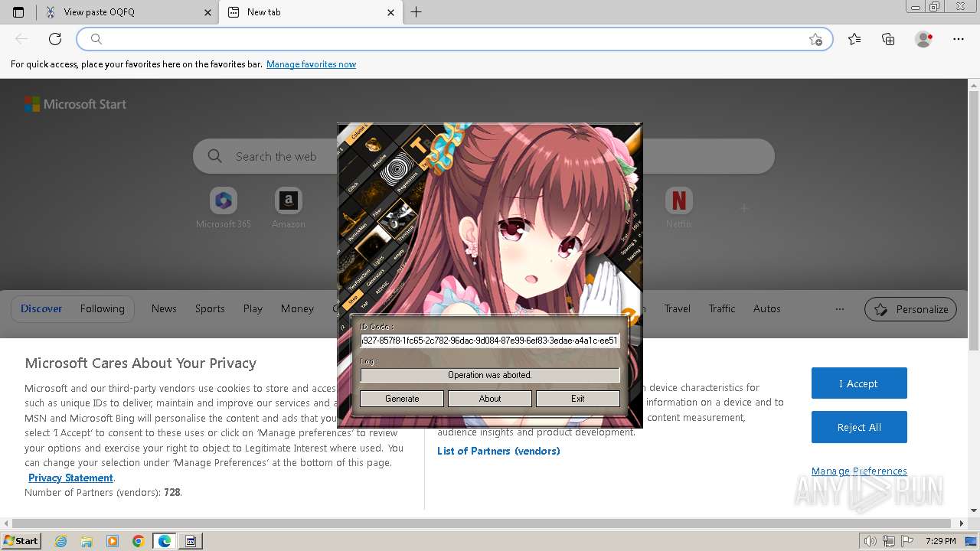Click Exit button in keygen window
The height and width of the screenshot is (551, 980).
[x=578, y=399]
